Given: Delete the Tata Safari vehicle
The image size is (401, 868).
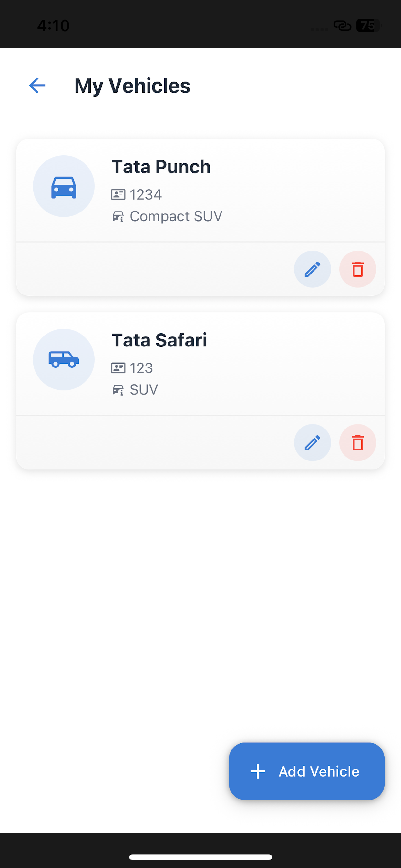Looking at the screenshot, I should click(357, 442).
